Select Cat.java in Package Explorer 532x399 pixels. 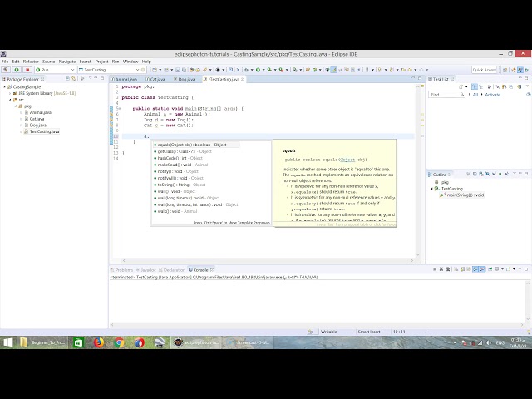(37, 119)
